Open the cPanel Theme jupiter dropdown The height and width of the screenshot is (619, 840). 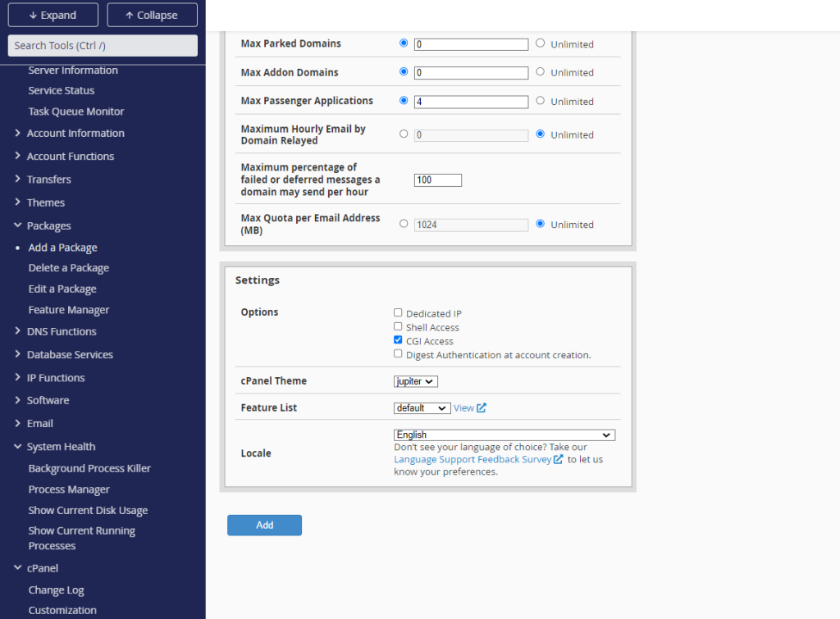tap(416, 381)
